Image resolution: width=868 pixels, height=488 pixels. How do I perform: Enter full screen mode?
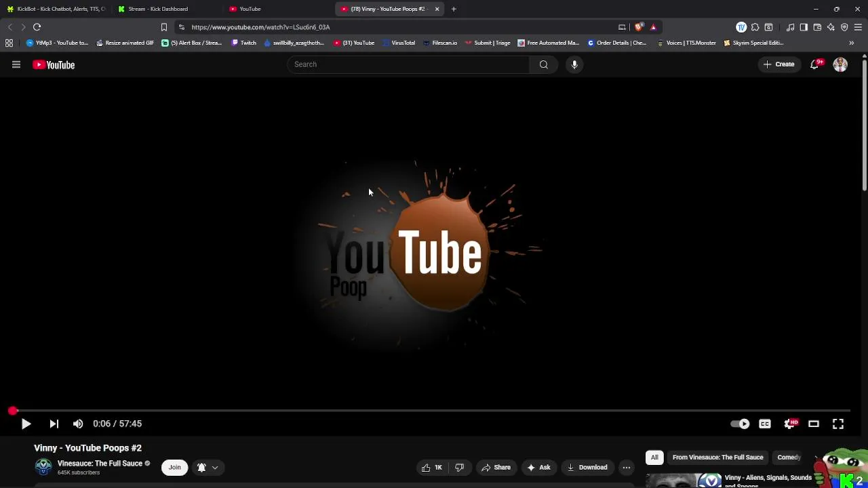pyautogui.click(x=838, y=424)
